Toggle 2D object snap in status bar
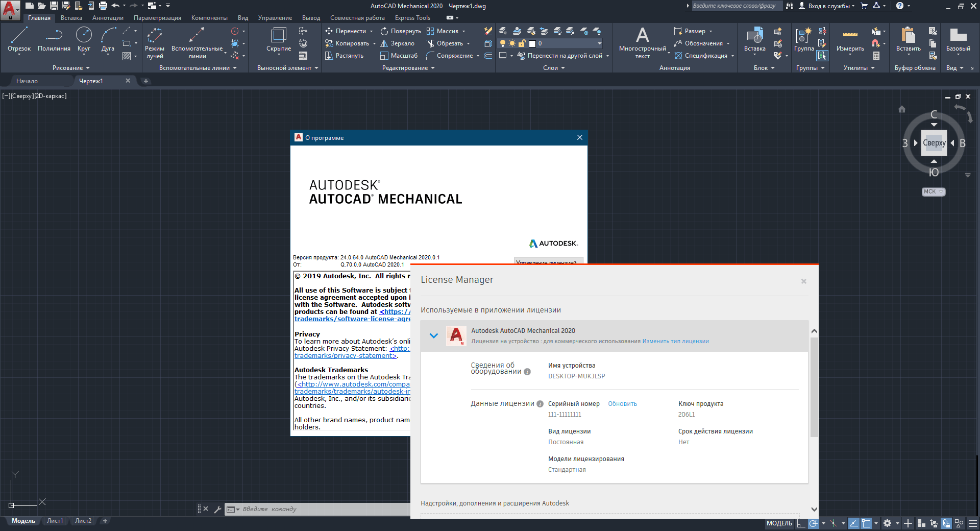This screenshot has width=980, height=531. pos(866,523)
